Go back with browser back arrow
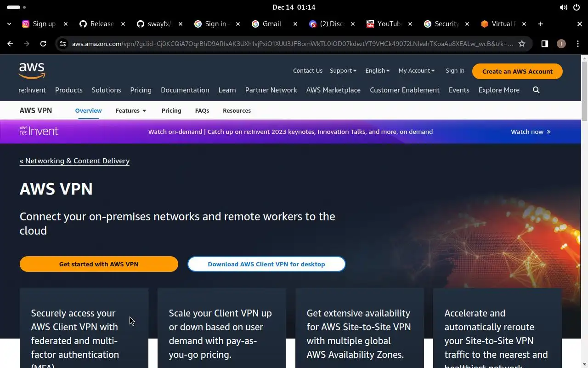Screen dimensions: 588x368 pos(10,44)
